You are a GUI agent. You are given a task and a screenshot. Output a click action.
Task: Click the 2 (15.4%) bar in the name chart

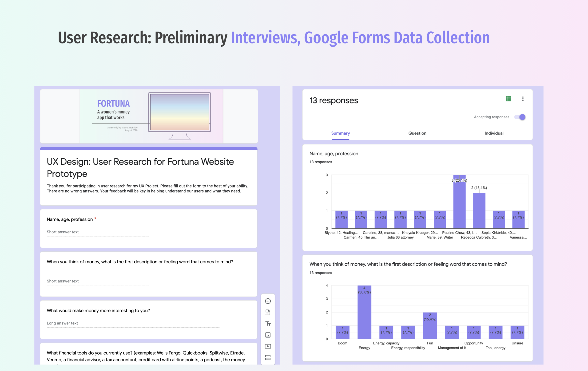coord(479,211)
